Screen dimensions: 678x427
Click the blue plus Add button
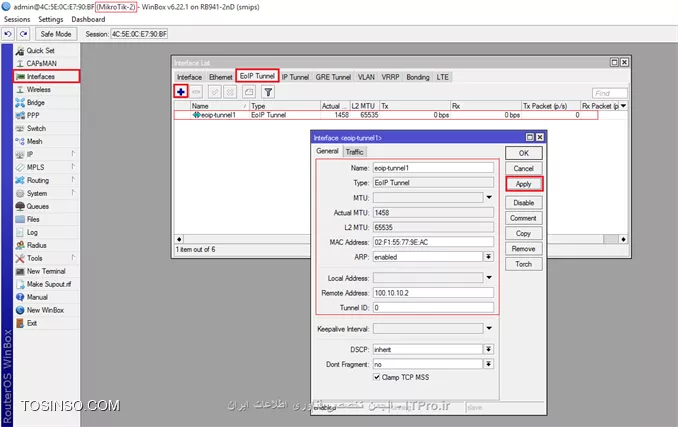point(181,92)
